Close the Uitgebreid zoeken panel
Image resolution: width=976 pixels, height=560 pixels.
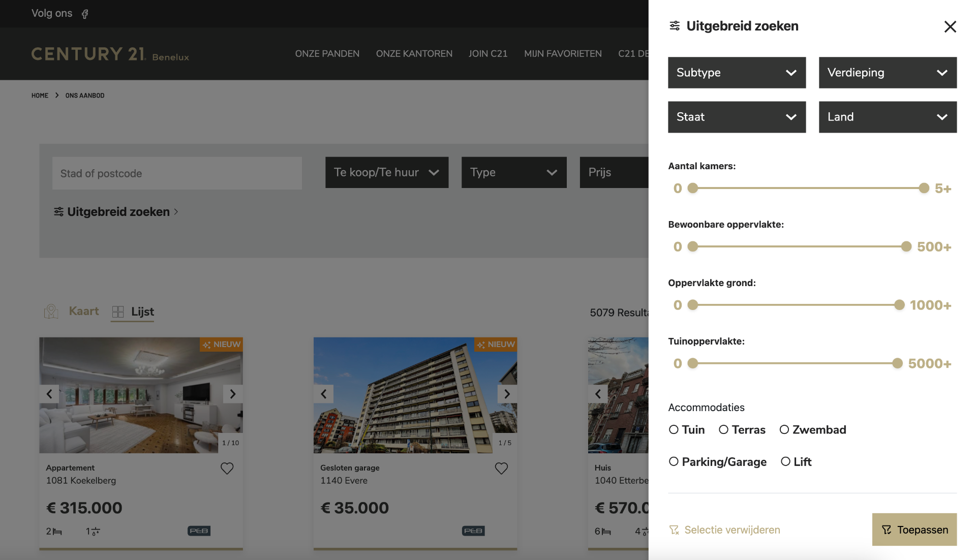coord(950,26)
